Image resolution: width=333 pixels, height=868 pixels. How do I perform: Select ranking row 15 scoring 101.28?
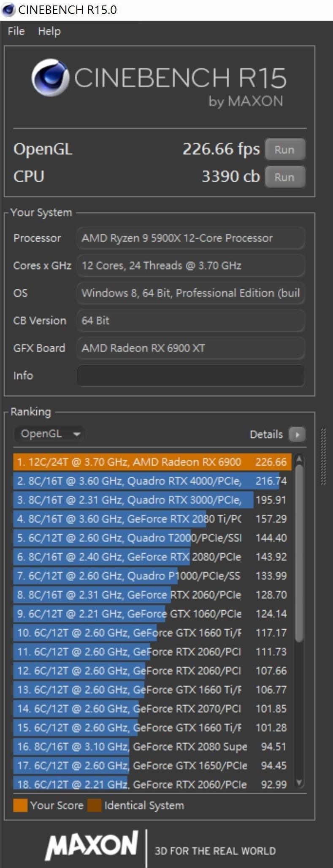[x=152, y=728]
